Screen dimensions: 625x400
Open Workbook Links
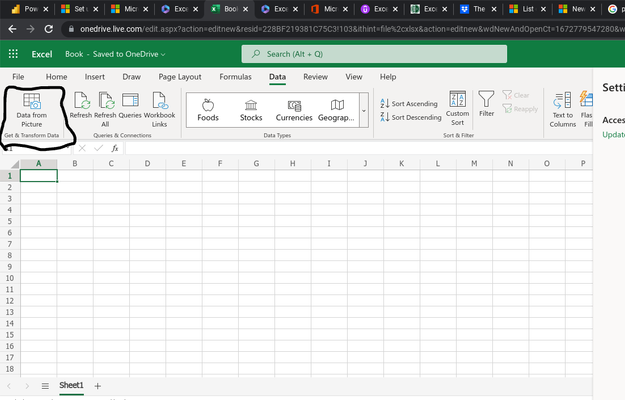[x=159, y=110]
